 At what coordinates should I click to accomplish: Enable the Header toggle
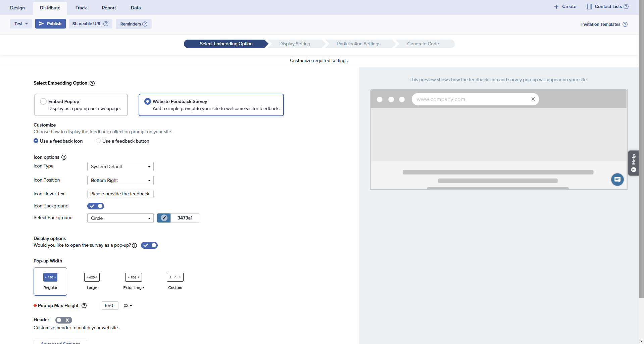(x=63, y=320)
